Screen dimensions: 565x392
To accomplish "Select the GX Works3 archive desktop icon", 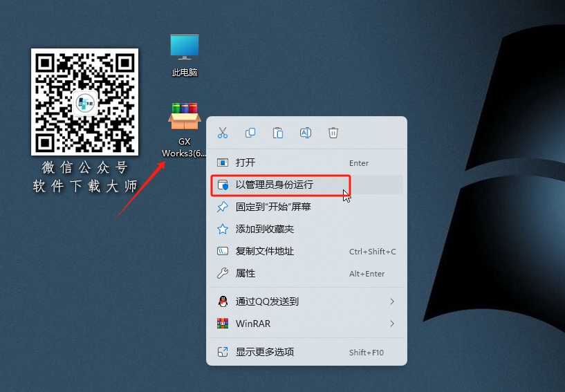I will (x=184, y=131).
